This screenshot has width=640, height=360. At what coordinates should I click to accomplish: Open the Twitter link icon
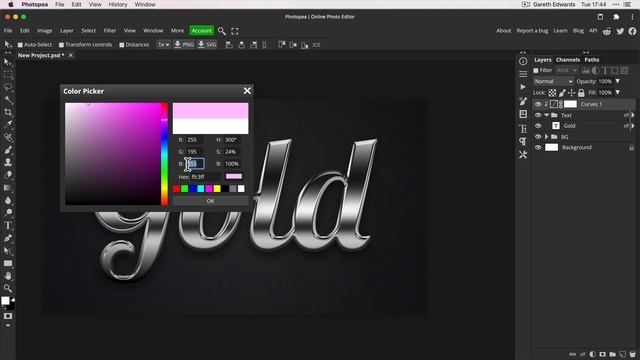pos(620,31)
